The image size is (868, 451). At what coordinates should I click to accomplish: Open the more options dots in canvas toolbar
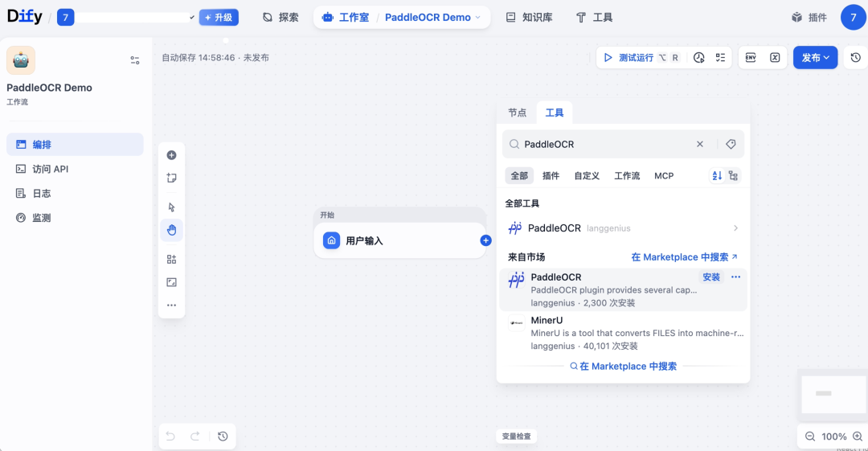pyautogui.click(x=172, y=305)
